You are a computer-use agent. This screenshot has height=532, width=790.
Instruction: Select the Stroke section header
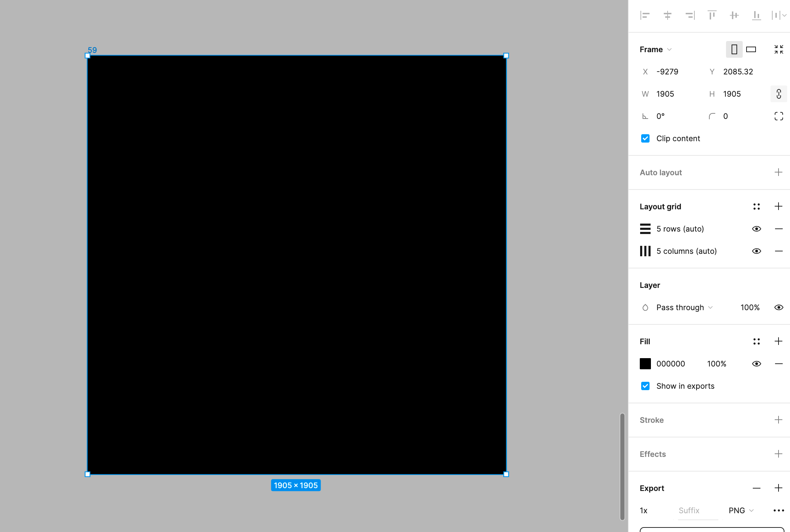click(652, 420)
